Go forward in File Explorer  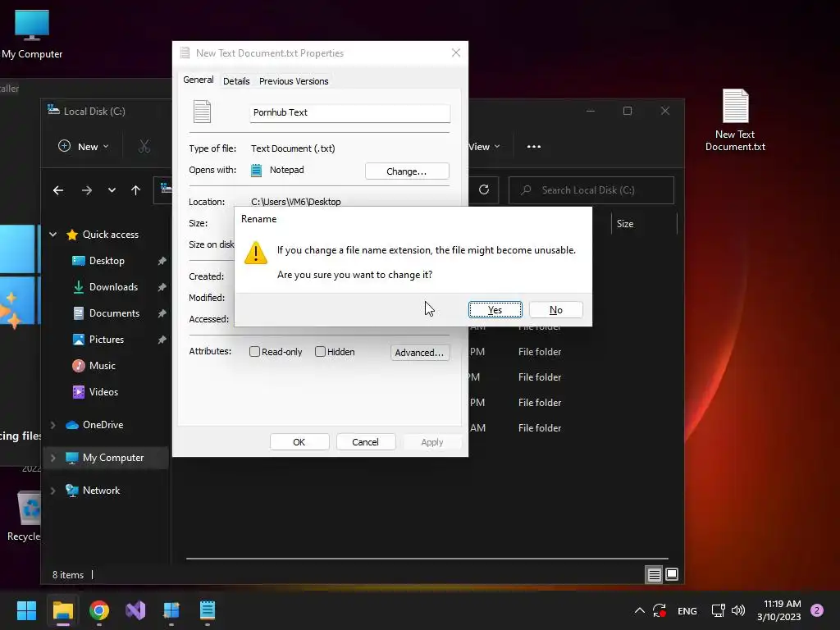(x=87, y=190)
